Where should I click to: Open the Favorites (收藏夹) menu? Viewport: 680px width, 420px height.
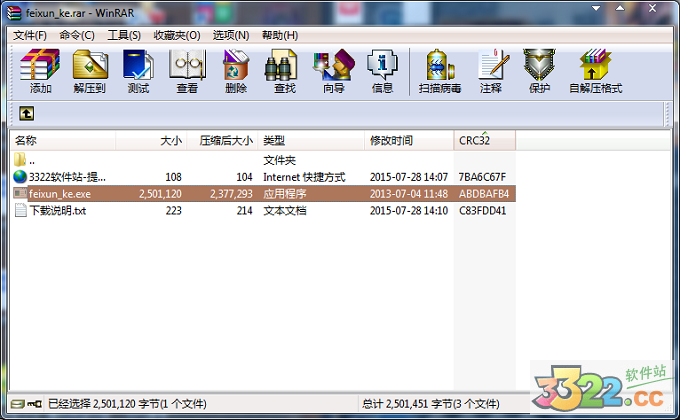click(x=177, y=35)
